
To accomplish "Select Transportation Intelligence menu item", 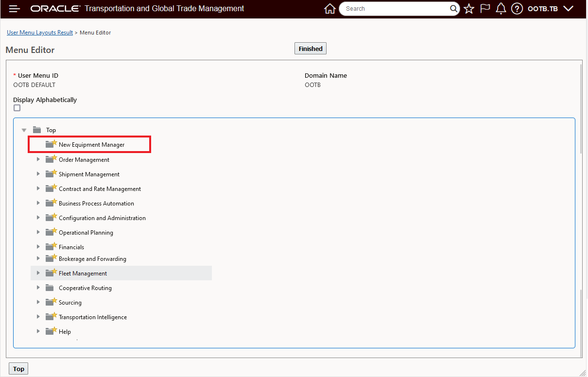I will point(93,317).
